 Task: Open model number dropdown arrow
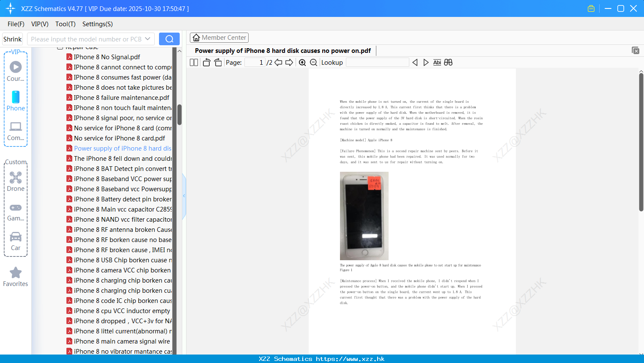tap(148, 39)
